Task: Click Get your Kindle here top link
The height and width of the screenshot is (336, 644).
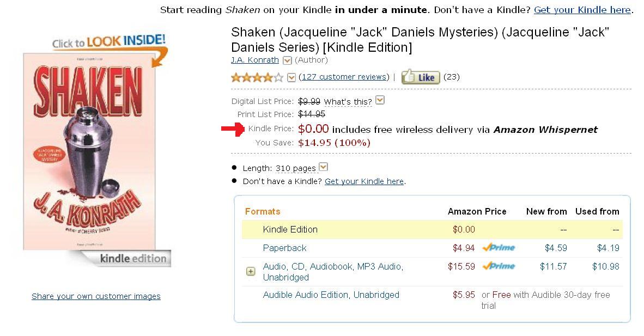Action: 582,10
